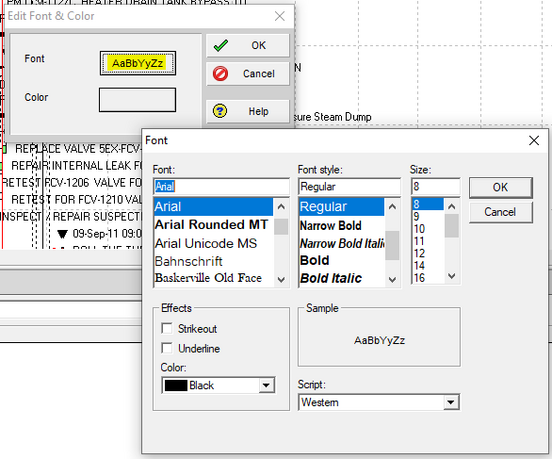Close the Edit Font & Color dialog
The width and height of the screenshot is (552, 459).
280,16
